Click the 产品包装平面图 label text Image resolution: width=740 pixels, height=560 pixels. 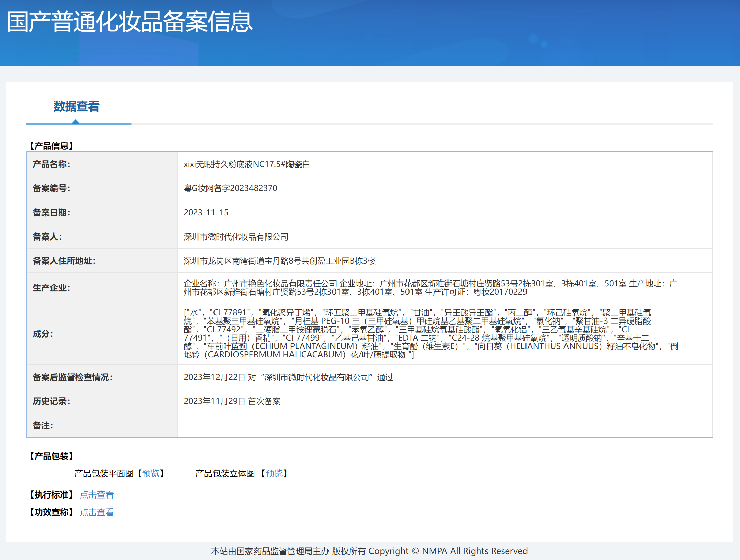click(104, 473)
